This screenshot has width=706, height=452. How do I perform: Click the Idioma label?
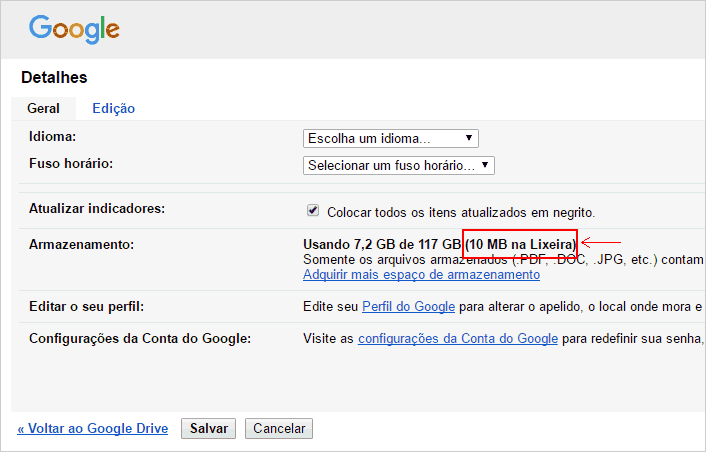click(x=53, y=136)
